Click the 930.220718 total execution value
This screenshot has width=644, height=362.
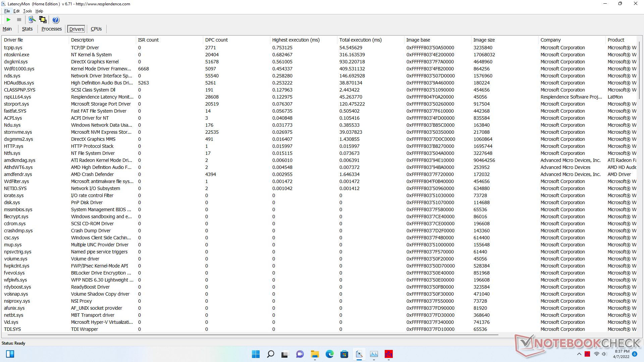(x=352, y=62)
